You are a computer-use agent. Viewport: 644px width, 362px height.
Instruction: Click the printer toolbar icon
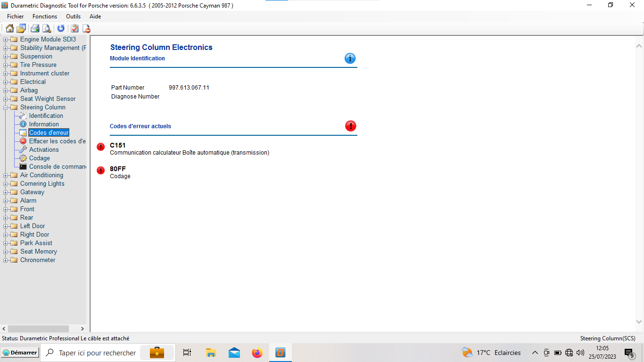[35, 28]
